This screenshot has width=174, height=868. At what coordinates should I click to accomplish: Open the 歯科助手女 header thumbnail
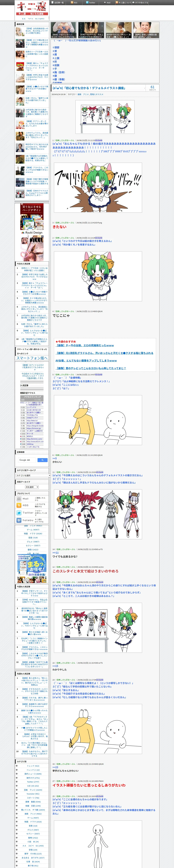point(118,30)
